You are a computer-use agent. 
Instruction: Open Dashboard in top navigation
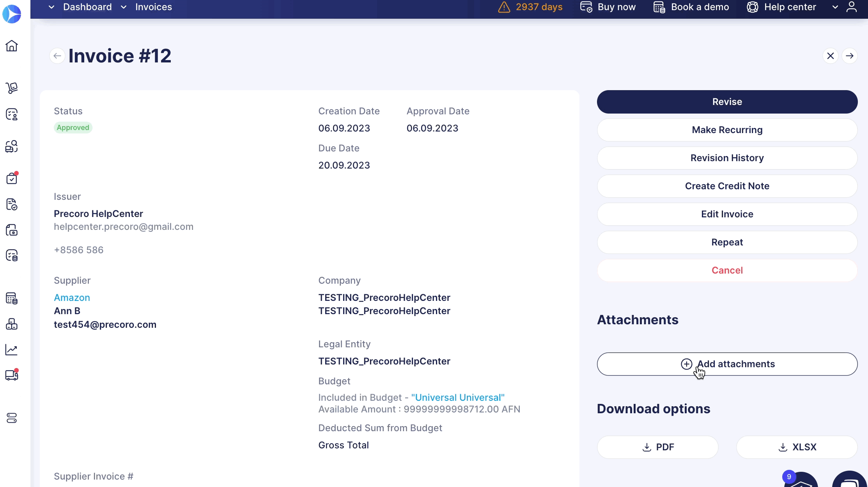click(87, 7)
